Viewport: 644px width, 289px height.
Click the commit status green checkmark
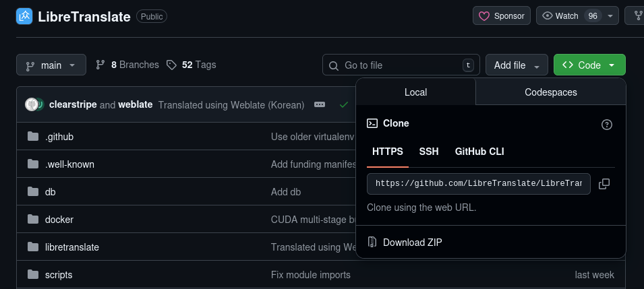344,105
